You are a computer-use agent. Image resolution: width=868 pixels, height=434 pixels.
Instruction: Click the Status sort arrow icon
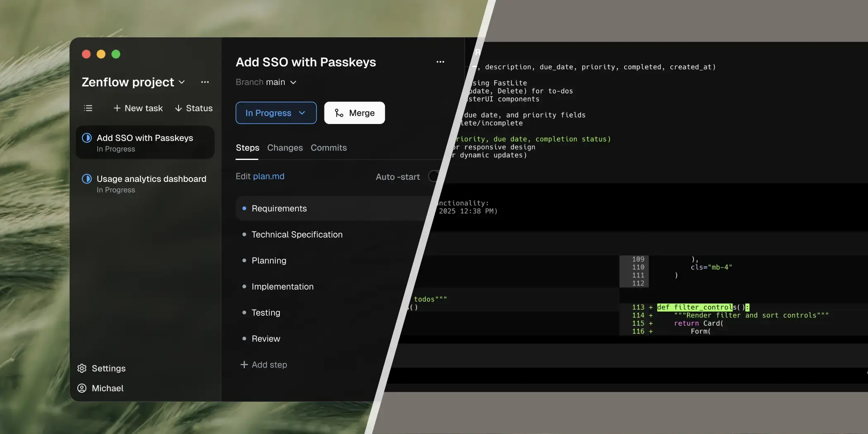pos(178,108)
